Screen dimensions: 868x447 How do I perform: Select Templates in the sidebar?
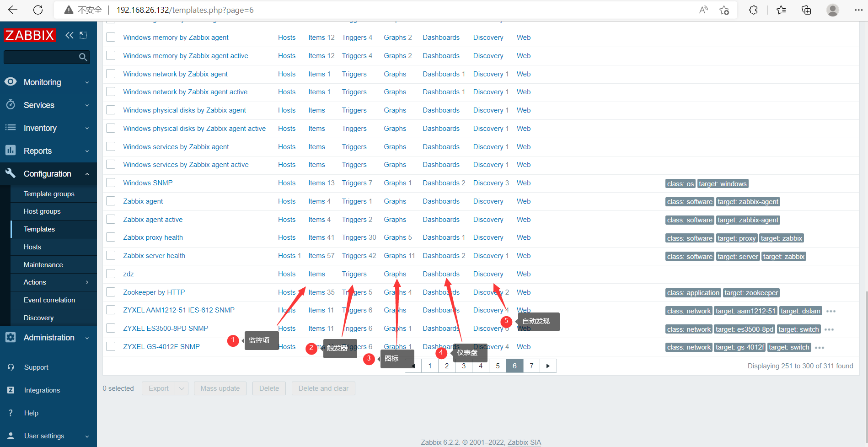pos(39,229)
